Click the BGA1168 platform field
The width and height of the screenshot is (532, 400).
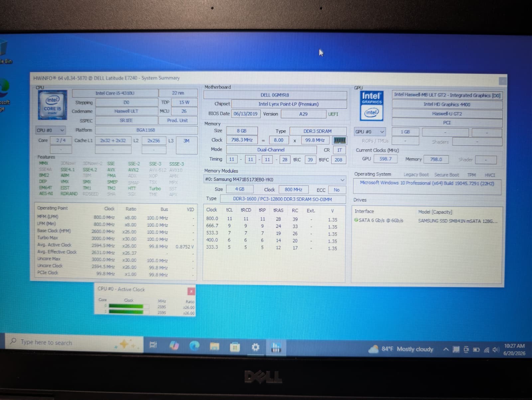point(146,130)
